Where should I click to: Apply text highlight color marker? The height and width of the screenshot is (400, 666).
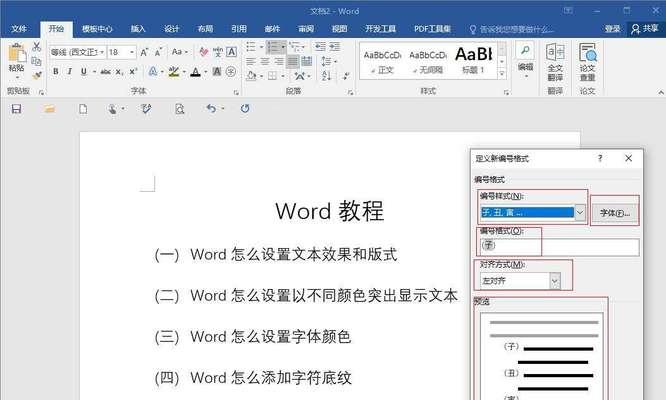(x=173, y=71)
